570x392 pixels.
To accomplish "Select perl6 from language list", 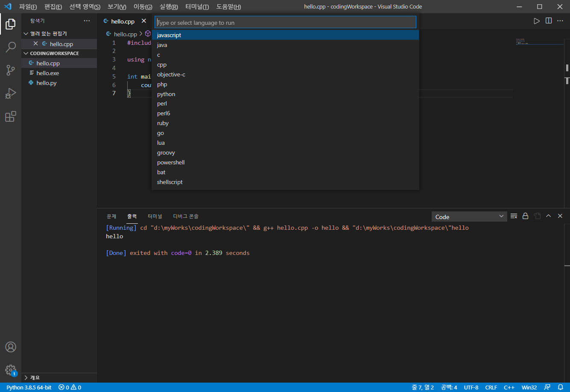I will pos(285,113).
